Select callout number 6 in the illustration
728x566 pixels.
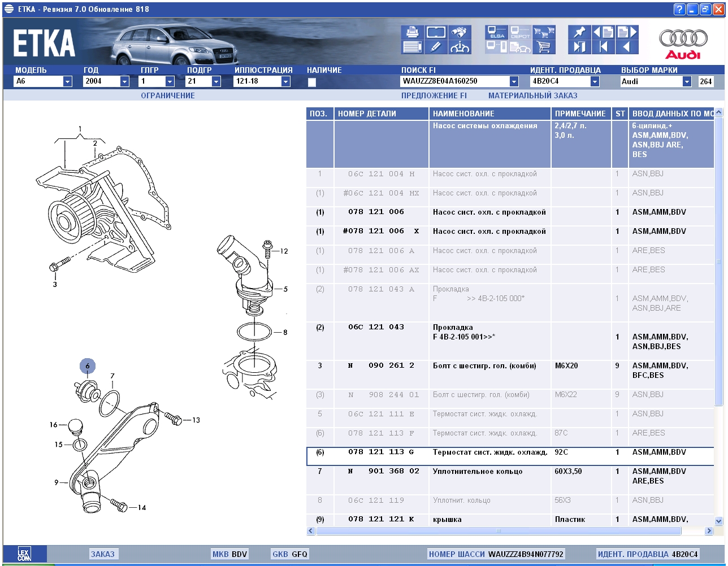(88, 366)
